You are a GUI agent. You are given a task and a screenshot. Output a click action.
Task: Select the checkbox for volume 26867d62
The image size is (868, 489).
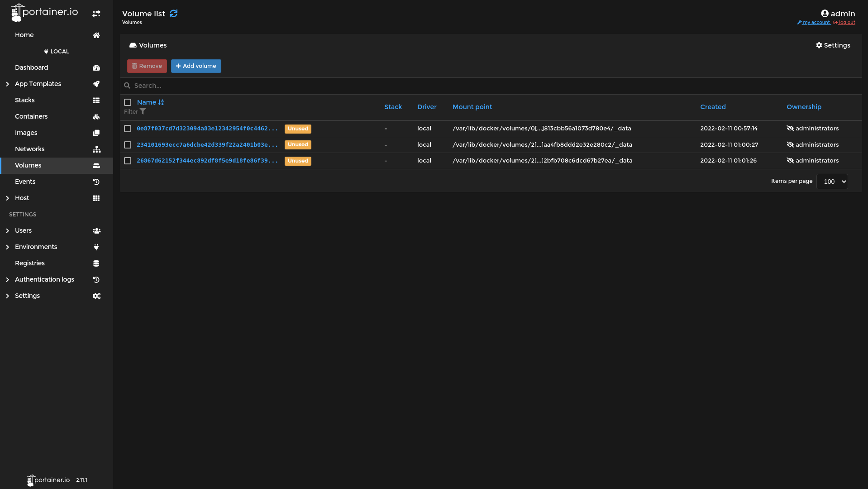pyautogui.click(x=128, y=161)
